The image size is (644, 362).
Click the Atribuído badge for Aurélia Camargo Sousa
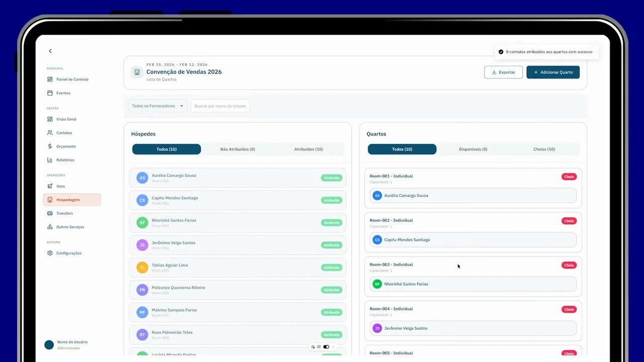(x=332, y=178)
